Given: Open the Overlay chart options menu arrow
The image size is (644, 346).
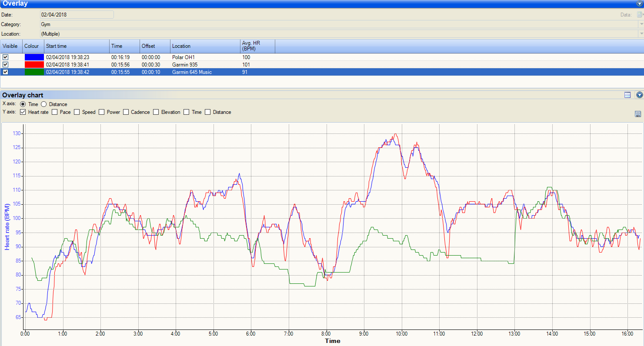Looking at the screenshot, I should [639, 95].
